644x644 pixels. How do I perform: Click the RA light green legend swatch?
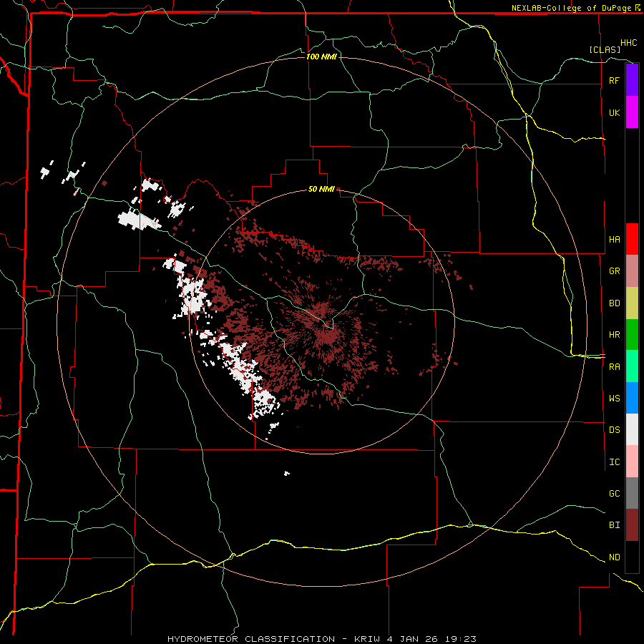click(x=632, y=366)
